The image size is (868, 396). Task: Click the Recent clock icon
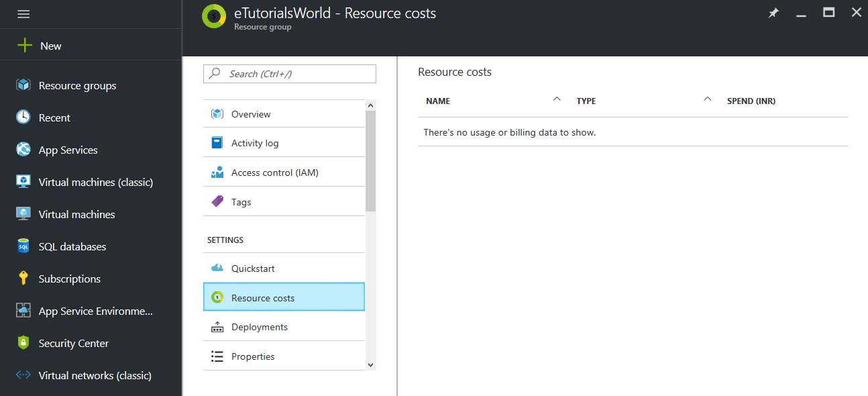(23, 117)
